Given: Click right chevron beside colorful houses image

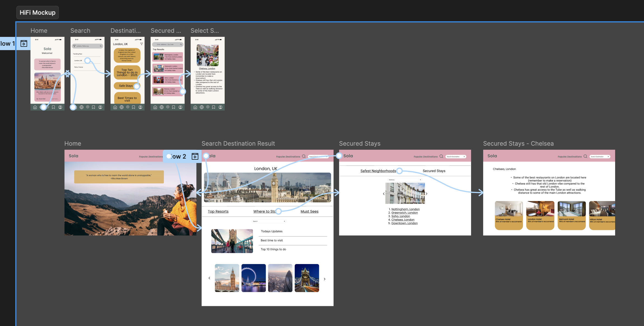Looking at the screenshot, I should click(426, 194).
